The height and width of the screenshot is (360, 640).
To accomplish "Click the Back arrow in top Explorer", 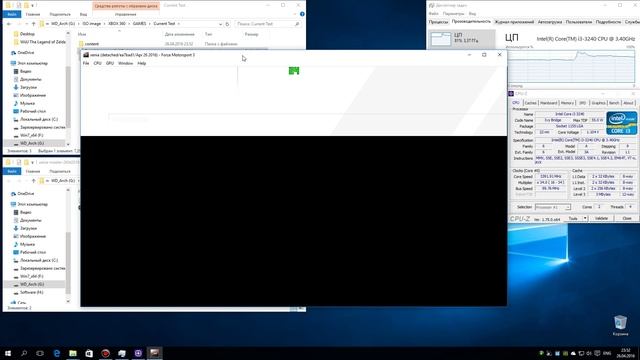I will pyautogui.click(x=9, y=24).
